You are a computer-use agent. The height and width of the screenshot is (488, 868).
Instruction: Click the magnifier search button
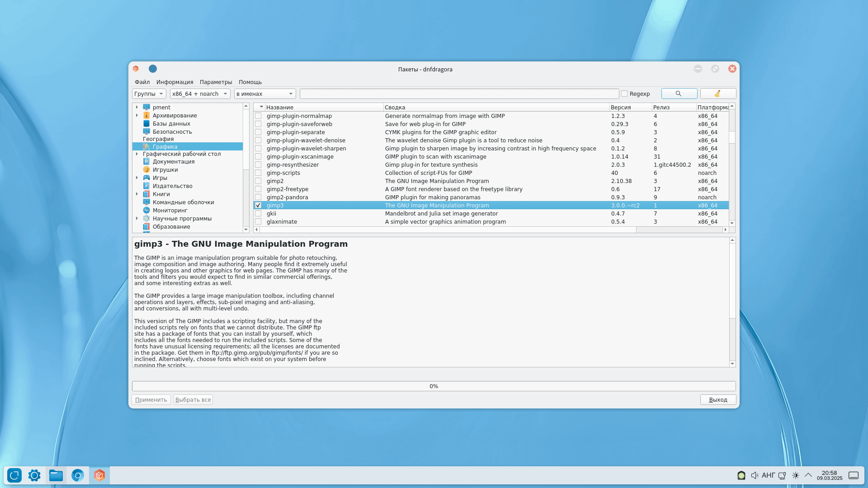coord(679,94)
